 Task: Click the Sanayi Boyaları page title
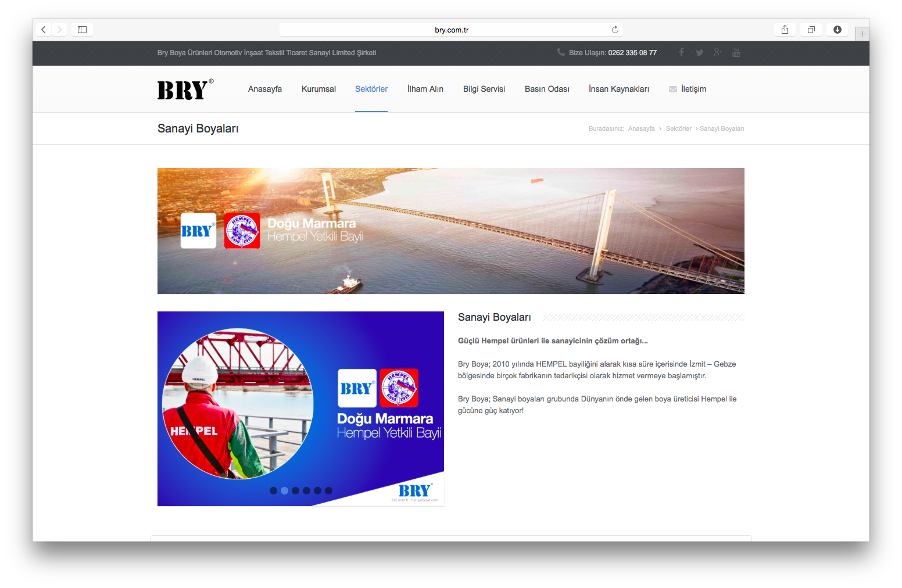click(198, 128)
